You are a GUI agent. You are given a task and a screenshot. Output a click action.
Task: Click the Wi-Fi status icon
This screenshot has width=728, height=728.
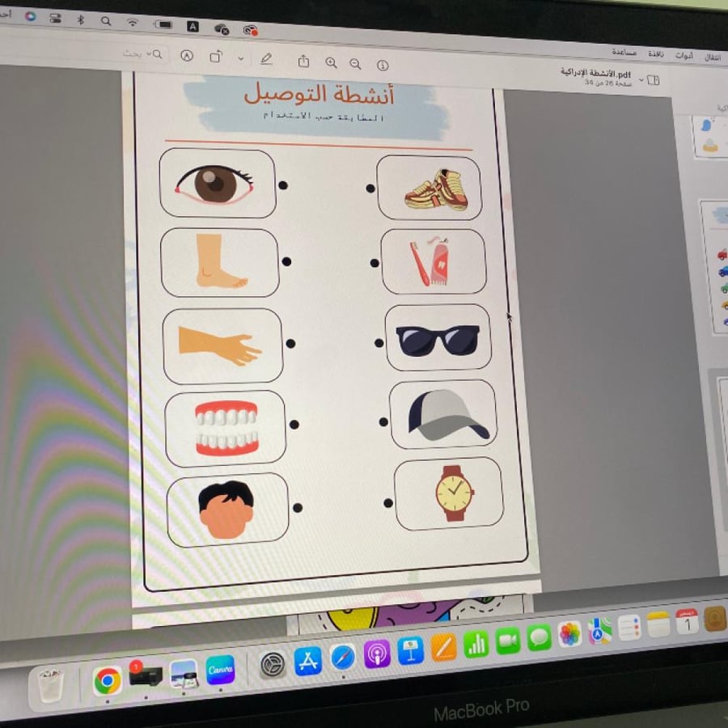click(x=133, y=23)
